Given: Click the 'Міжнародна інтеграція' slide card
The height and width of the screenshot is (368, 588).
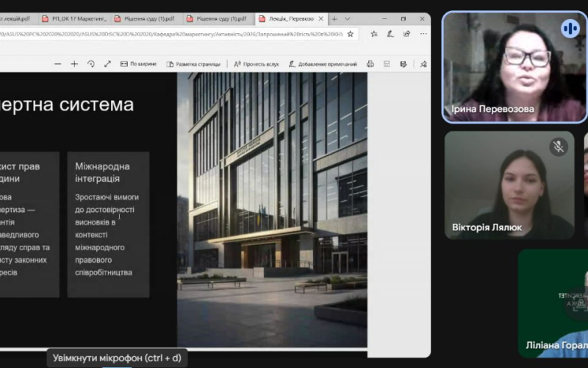Looking at the screenshot, I should [108, 224].
